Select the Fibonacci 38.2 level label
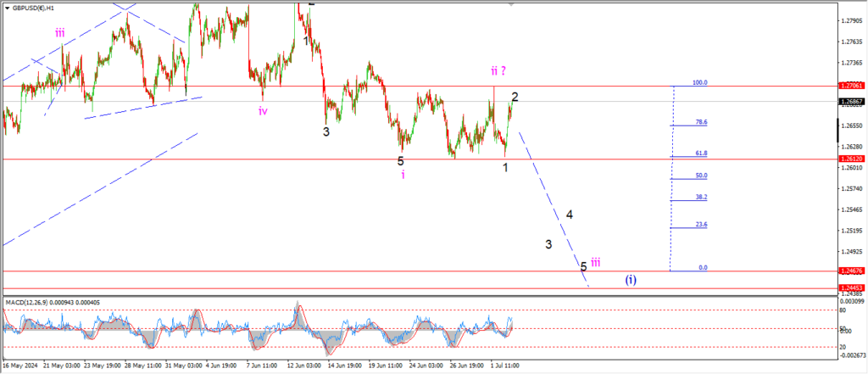Screen dimensions: 868x374 point(701,197)
